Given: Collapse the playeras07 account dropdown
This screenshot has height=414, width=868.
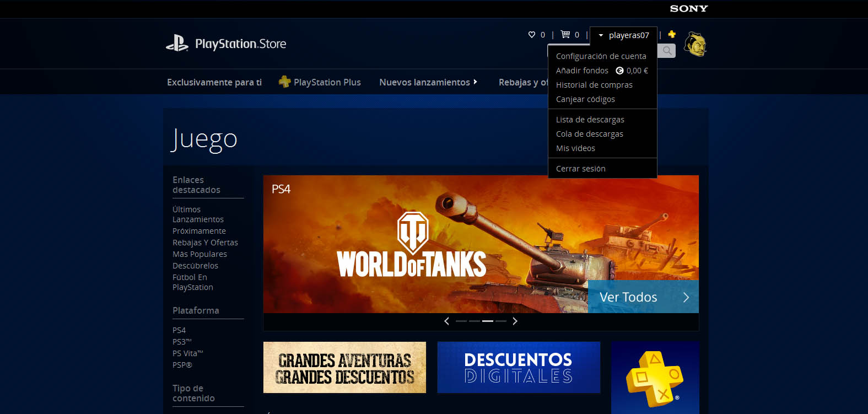Looking at the screenshot, I should click(x=623, y=35).
